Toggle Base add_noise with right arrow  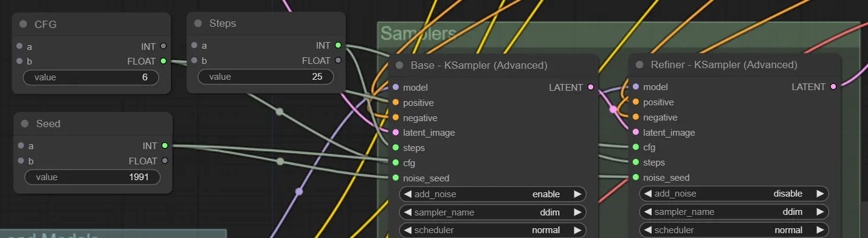click(577, 194)
